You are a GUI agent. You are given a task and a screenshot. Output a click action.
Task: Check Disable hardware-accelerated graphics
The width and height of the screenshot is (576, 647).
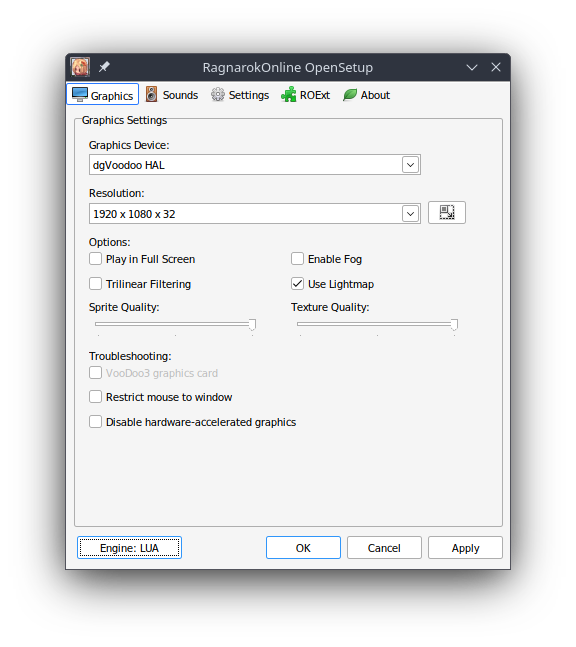95,422
